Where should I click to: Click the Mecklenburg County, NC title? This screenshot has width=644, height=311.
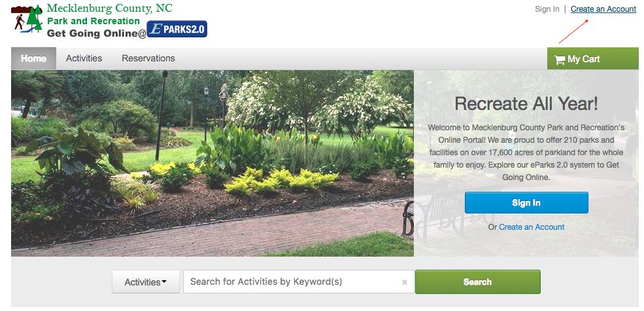pyautogui.click(x=110, y=8)
